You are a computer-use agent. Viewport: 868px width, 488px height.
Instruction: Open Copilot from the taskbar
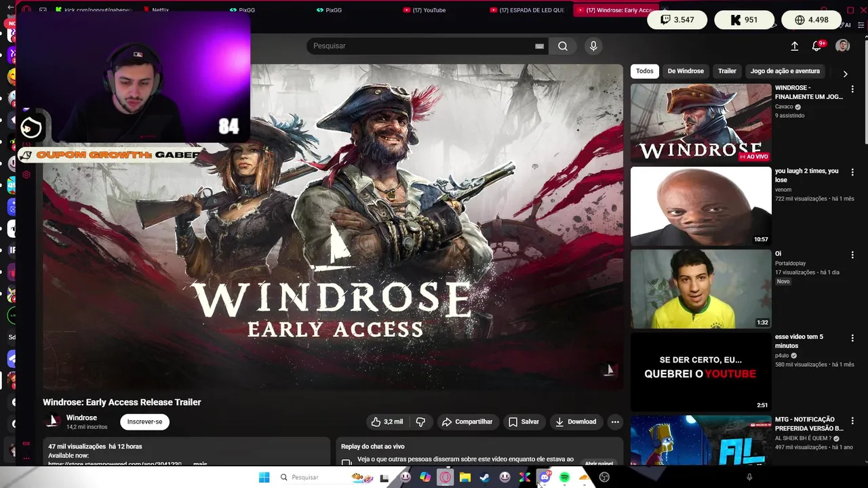tap(425, 477)
